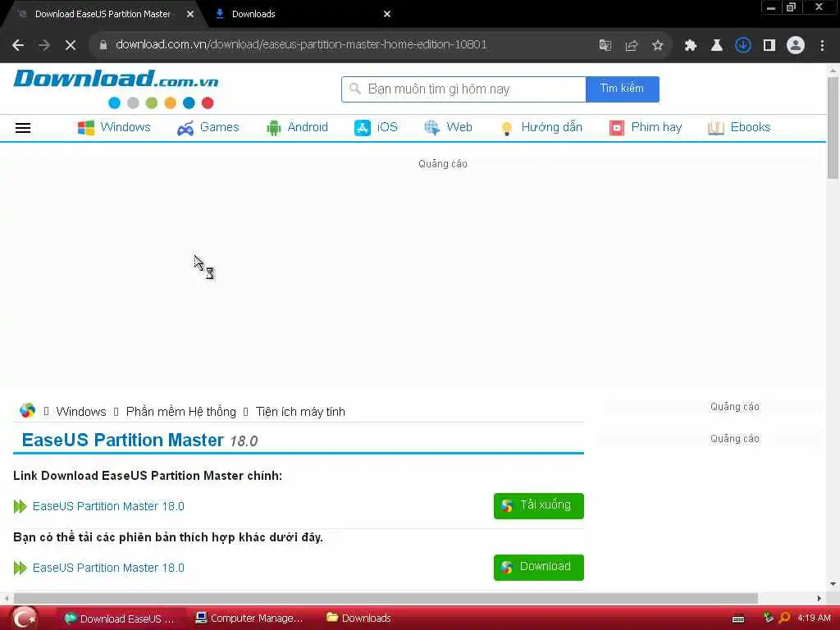Viewport: 840px width, 630px height.
Task: Click the light blue dot under logo
Action: pyautogui.click(x=114, y=103)
